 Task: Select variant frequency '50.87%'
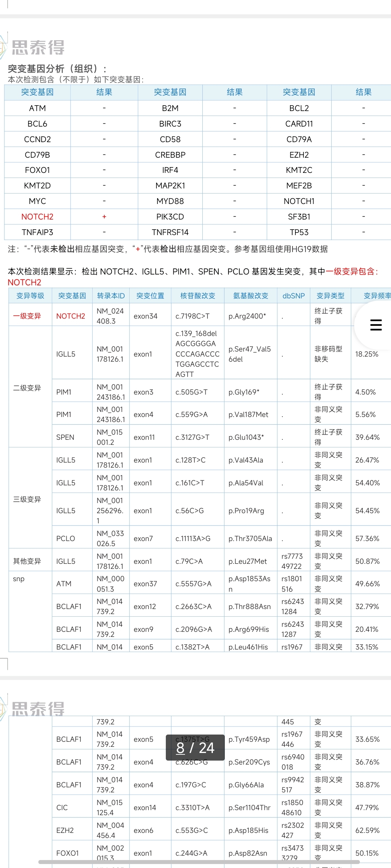click(367, 561)
